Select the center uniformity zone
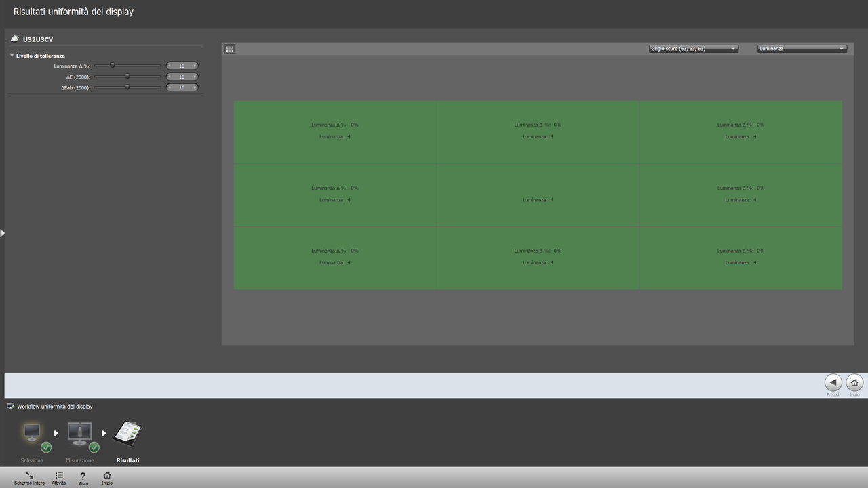Screen dimensions: 868x488 click(x=538, y=195)
